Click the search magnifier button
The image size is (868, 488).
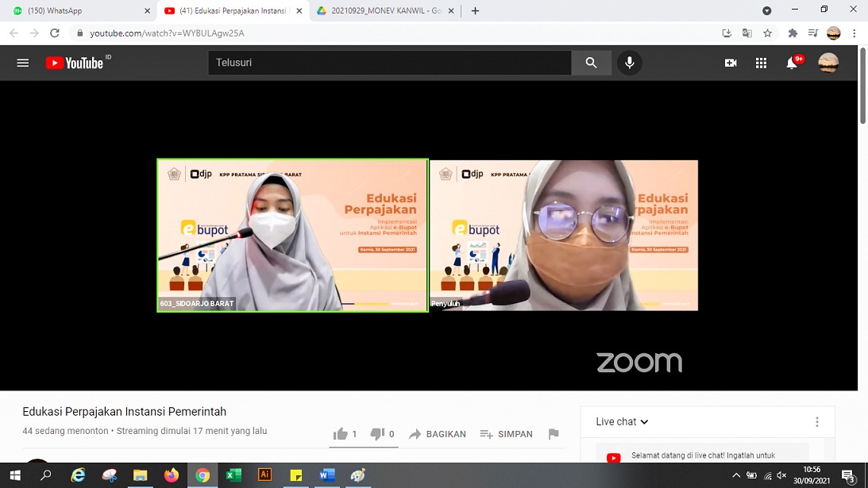[591, 63]
